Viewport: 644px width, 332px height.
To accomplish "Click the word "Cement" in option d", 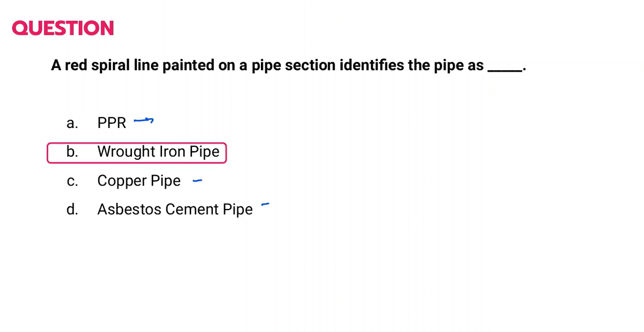I will coord(192,209).
